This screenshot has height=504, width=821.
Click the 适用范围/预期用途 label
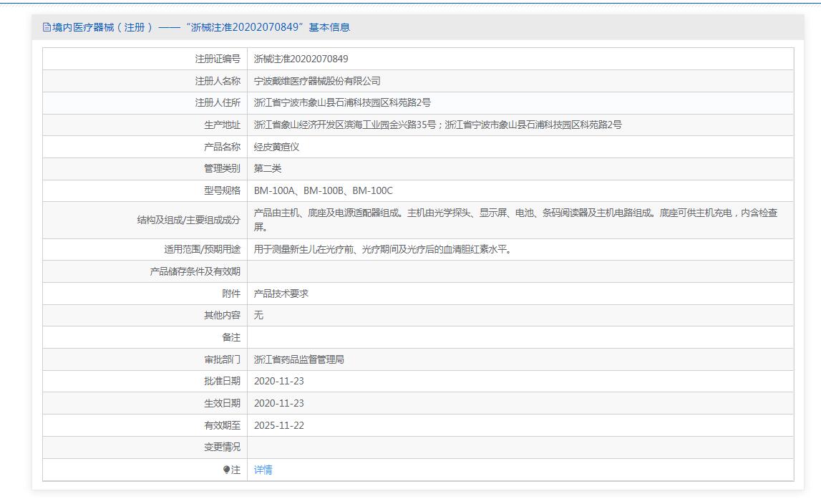coord(202,249)
